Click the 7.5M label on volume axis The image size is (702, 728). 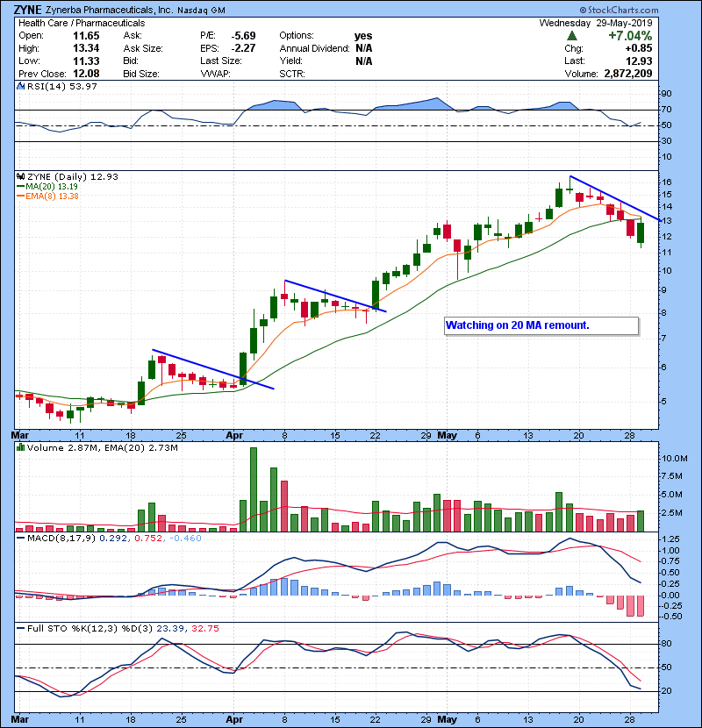[x=672, y=476]
